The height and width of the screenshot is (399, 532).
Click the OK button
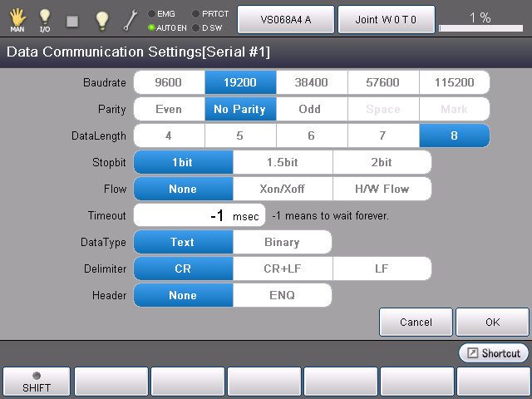[x=492, y=322]
